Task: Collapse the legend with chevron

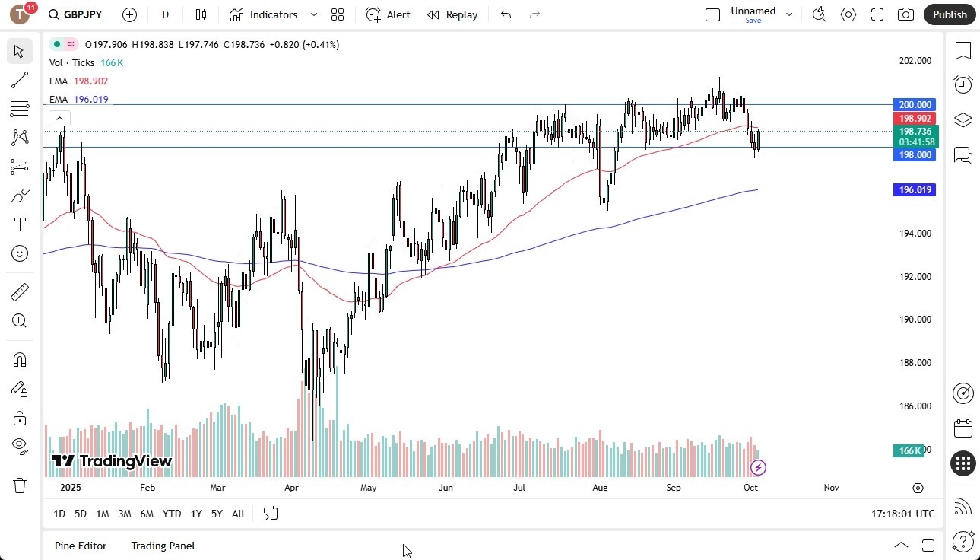Action: [x=59, y=118]
